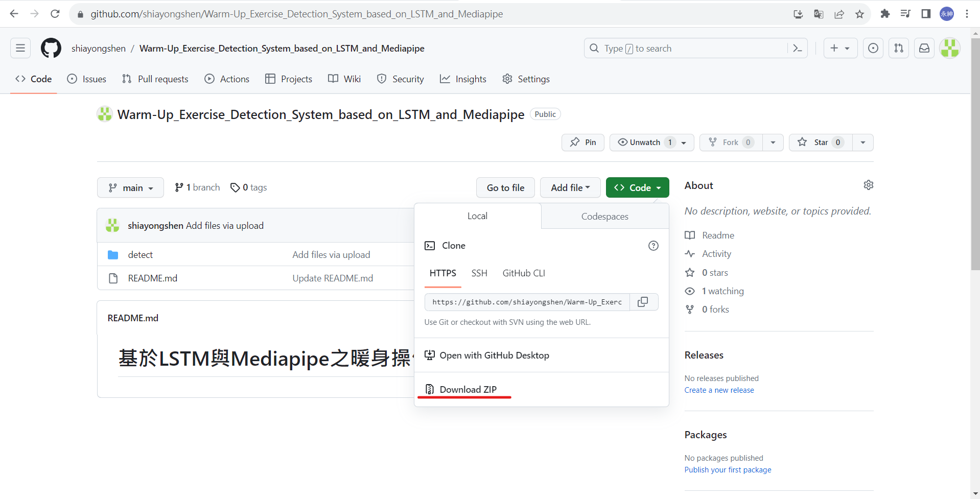Open the clone help tooltip question mark
This screenshot has height=499, width=980.
pos(653,245)
